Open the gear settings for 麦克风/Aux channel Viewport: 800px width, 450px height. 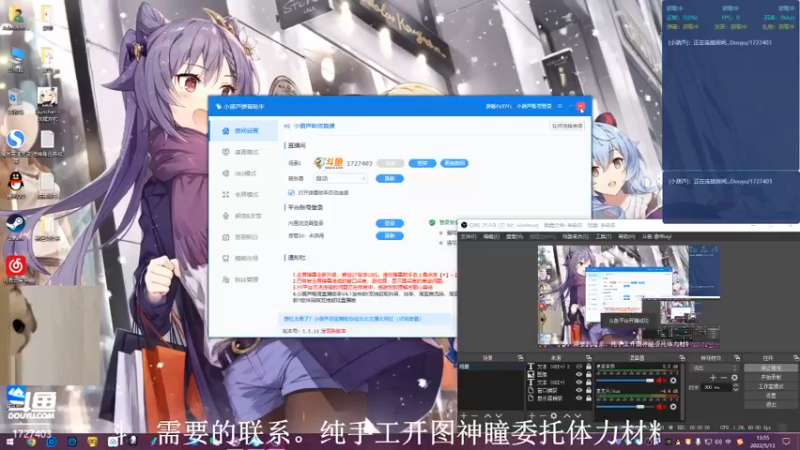673,406
